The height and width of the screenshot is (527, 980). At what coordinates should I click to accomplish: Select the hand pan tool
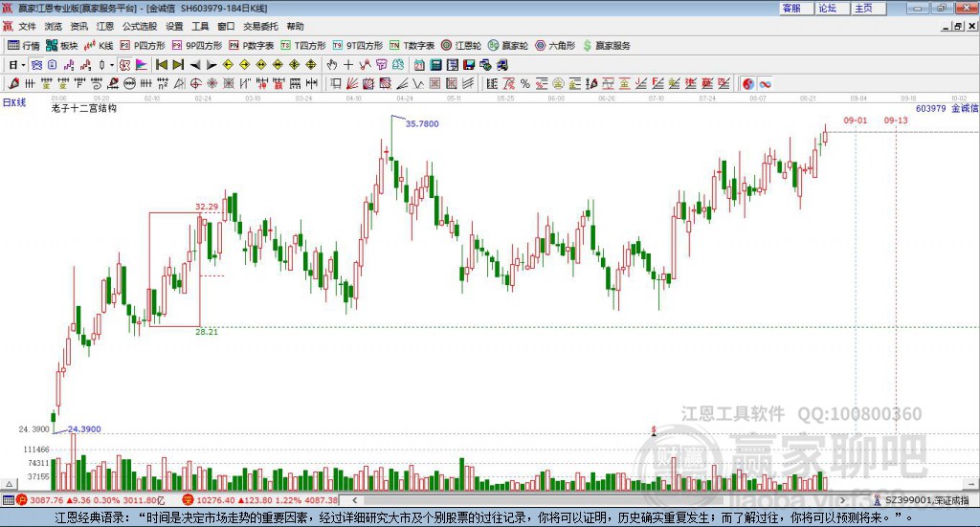click(332, 65)
